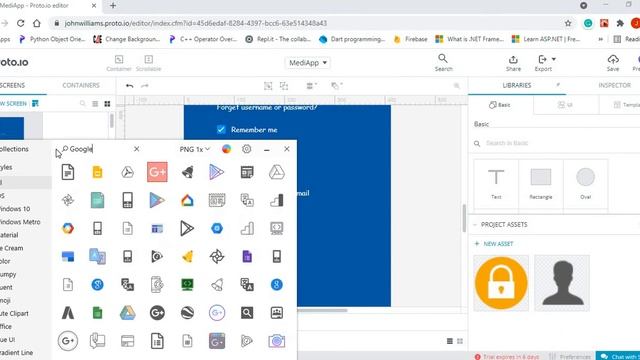Open the icon picker settings gear

[247, 149]
